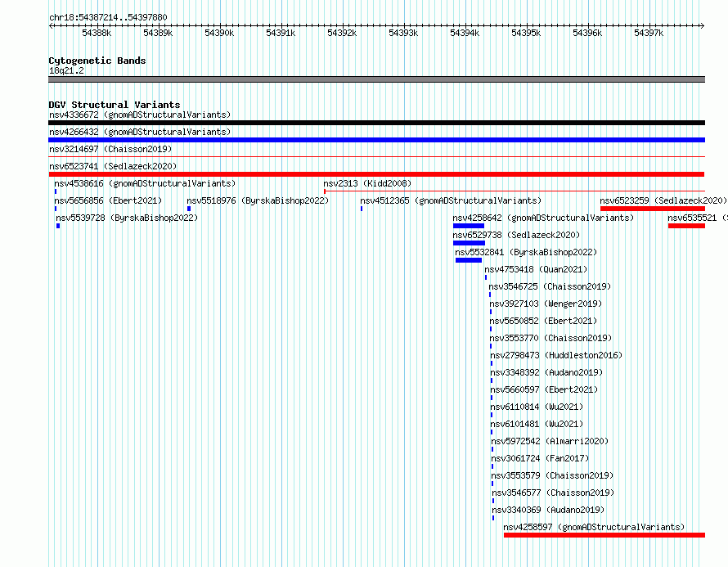Image resolution: width=728 pixels, height=567 pixels.
Task: Select the blue nsv4258642 variant bar
Action: pos(469,226)
